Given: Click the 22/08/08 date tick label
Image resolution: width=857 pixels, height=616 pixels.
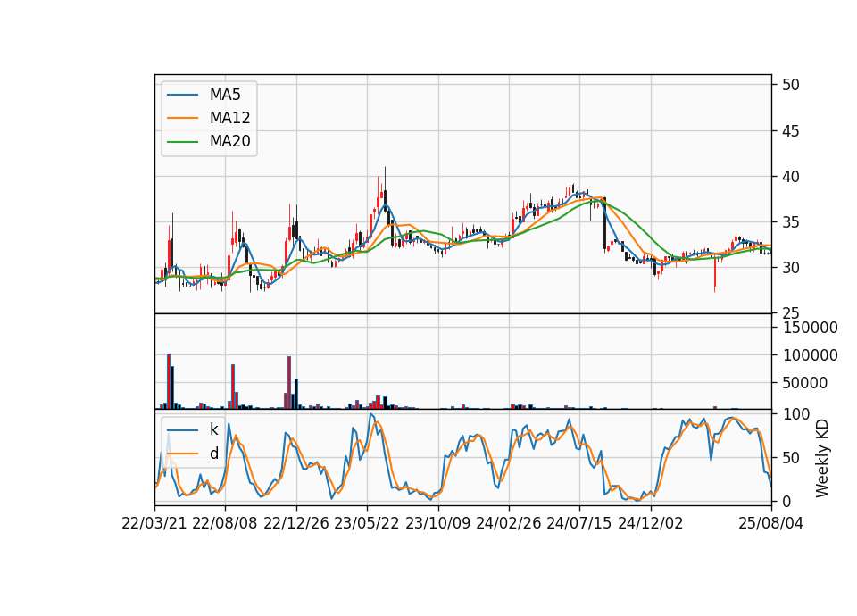Looking at the screenshot, I should 225,523.
